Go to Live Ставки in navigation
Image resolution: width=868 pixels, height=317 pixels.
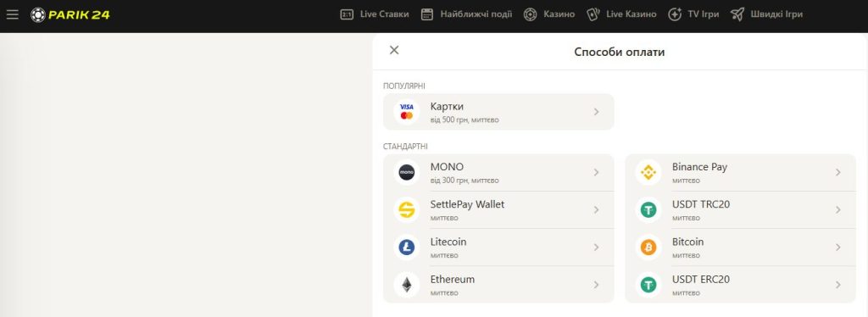[x=374, y=14]
